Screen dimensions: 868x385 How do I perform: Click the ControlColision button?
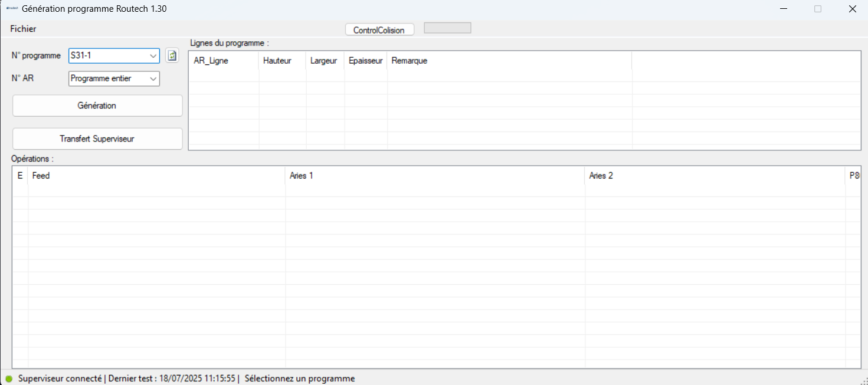point(379,30)
